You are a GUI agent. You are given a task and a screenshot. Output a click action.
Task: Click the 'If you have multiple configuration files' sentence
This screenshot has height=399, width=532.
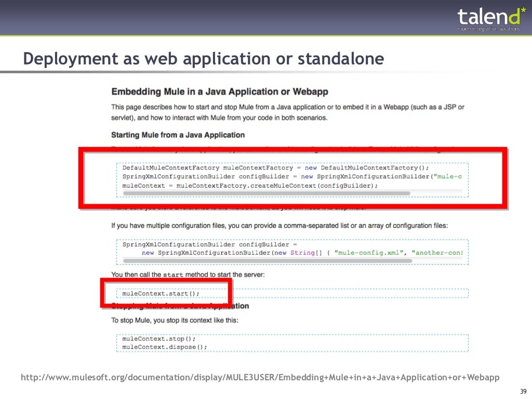pos(280,225)
